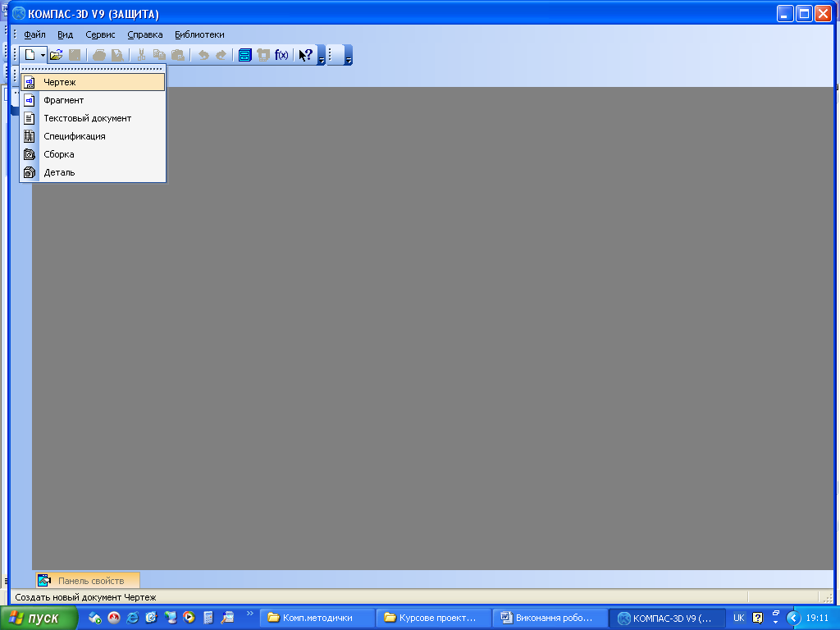Expand the quick launch chevron

(249, 613)
